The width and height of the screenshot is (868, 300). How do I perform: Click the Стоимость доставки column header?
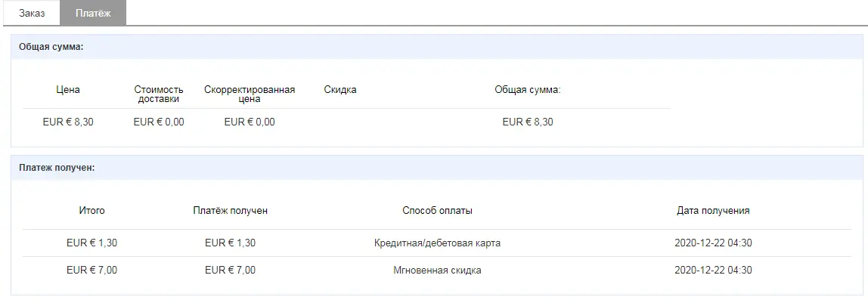point(159,94)
